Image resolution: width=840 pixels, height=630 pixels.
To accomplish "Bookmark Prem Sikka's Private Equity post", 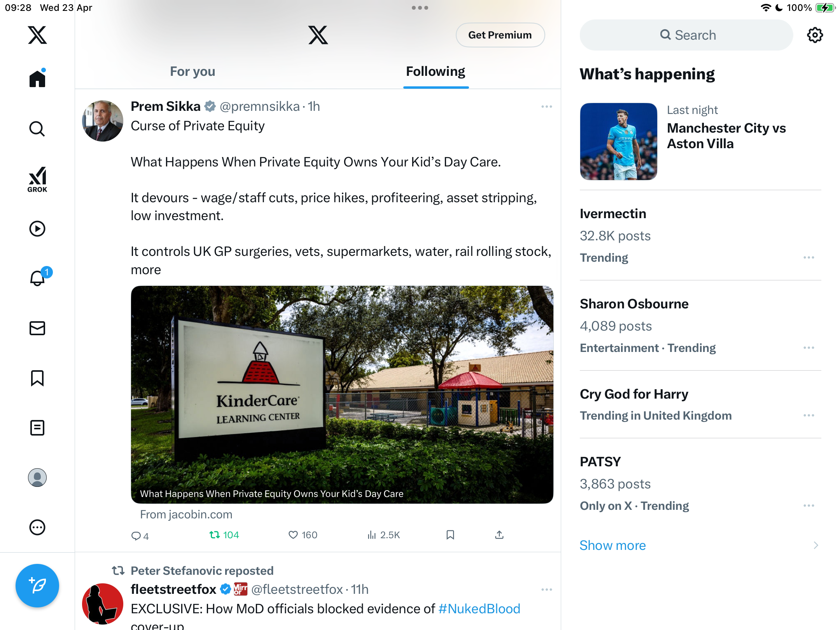I will 450,535.
